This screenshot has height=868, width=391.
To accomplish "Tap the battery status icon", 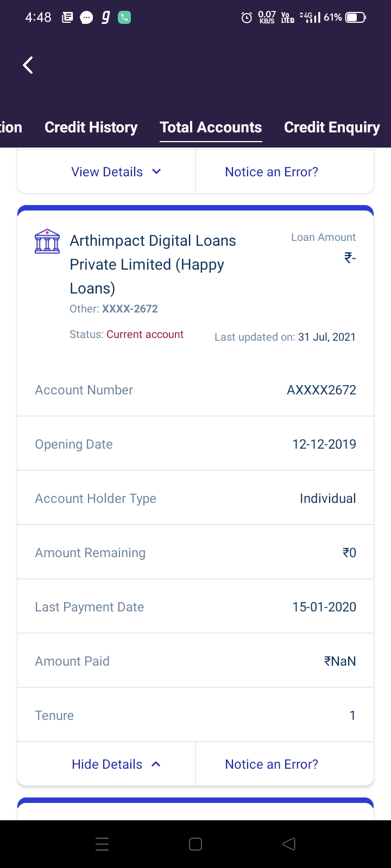I will click(x=356, y=18).
